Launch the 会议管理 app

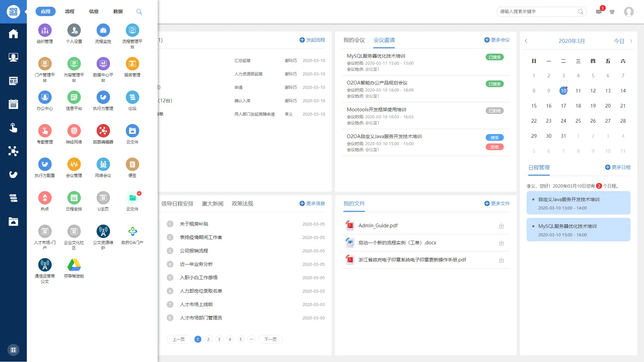click(x=74, y=165)
